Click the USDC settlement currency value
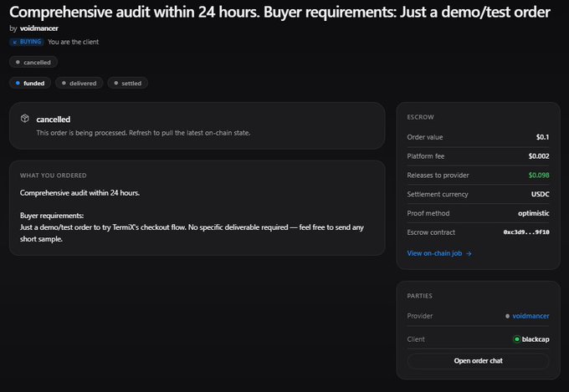 (541, 195)
